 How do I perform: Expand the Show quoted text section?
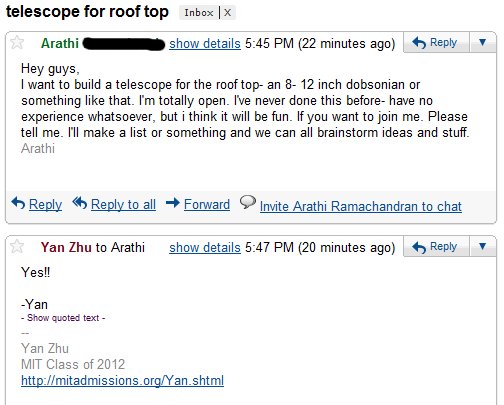point(63,318)
